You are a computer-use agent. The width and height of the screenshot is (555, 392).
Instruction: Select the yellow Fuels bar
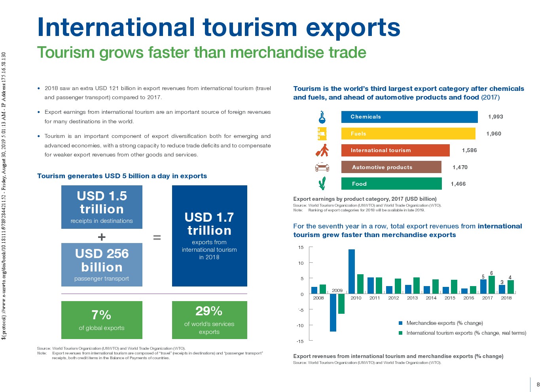pos(408,134)
